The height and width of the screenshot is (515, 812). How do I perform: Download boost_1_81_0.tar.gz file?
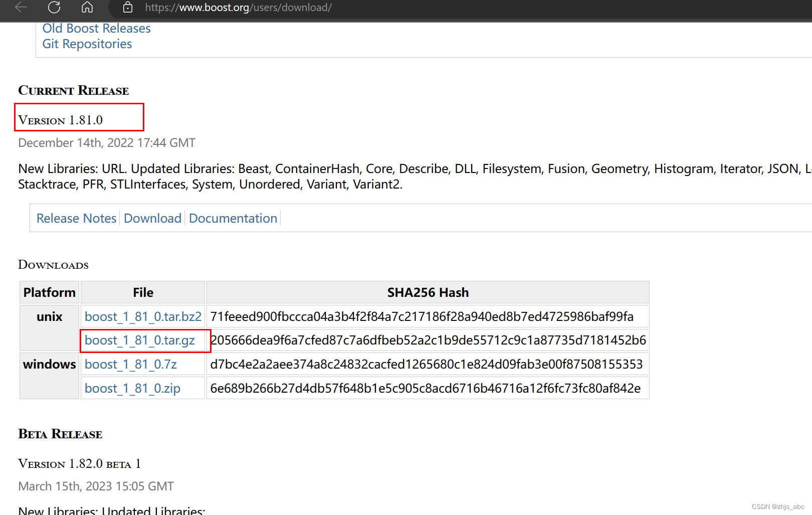click(139, 340)
